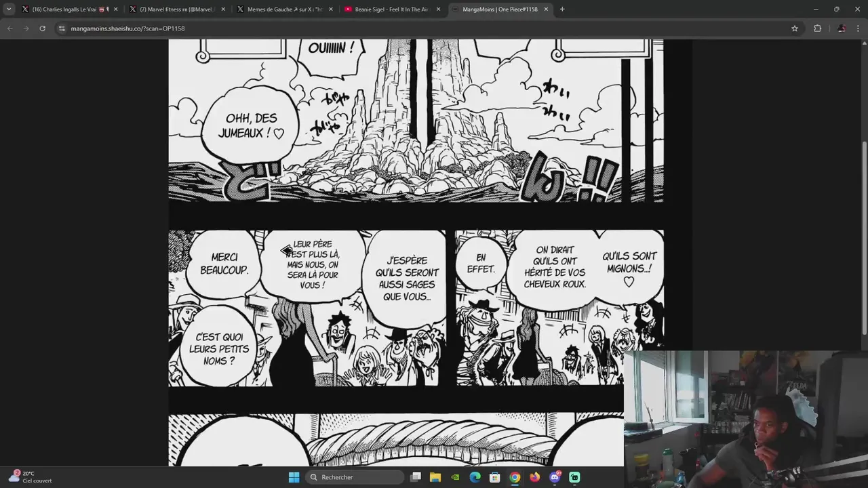The image size is (868, 488).
Task: Click the landscape manga panel with OHH, DES JUMEAUX
Action: pyautogui.click(x=416, y=121)
